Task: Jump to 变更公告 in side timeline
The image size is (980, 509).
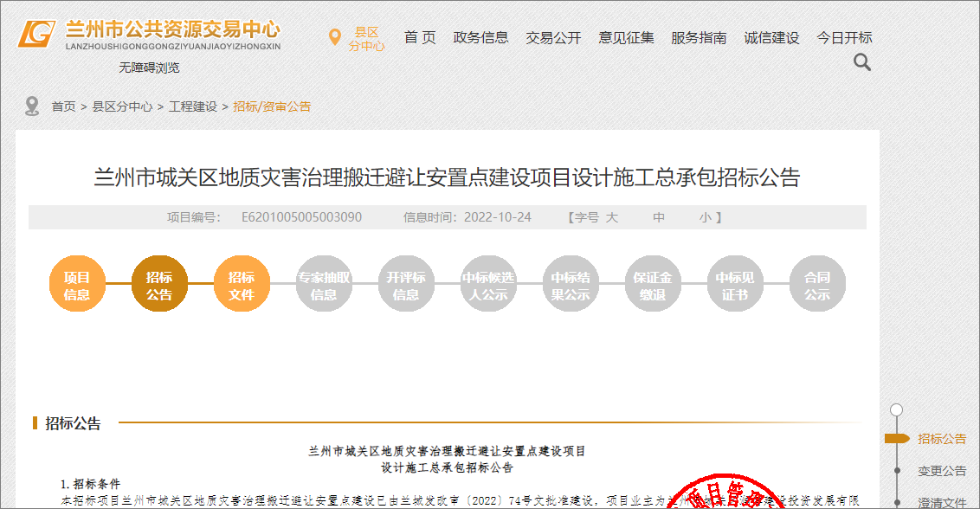Action: point(942,471)
